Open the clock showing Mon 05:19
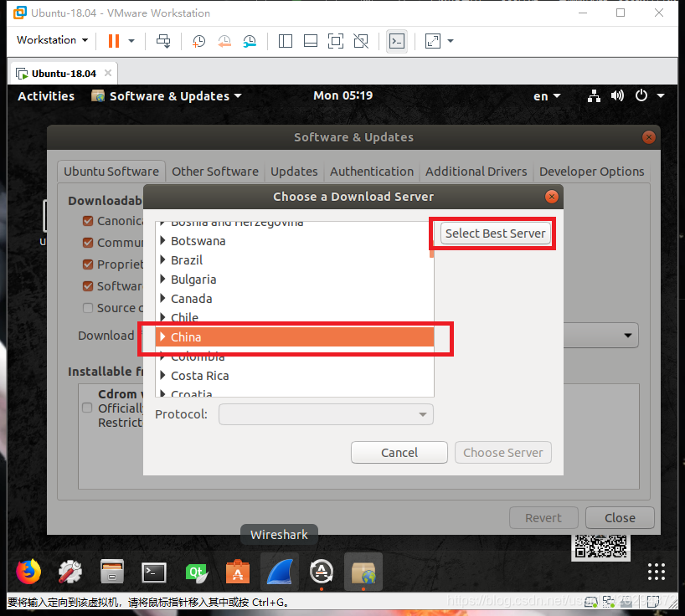The width and height of the screenshot is (685, 616). (343, 95)
